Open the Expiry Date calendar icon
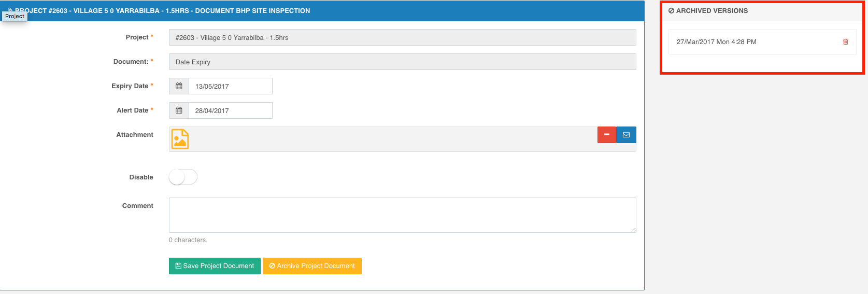The width and height of the screenshot is (868, 294). click(179, 86)
